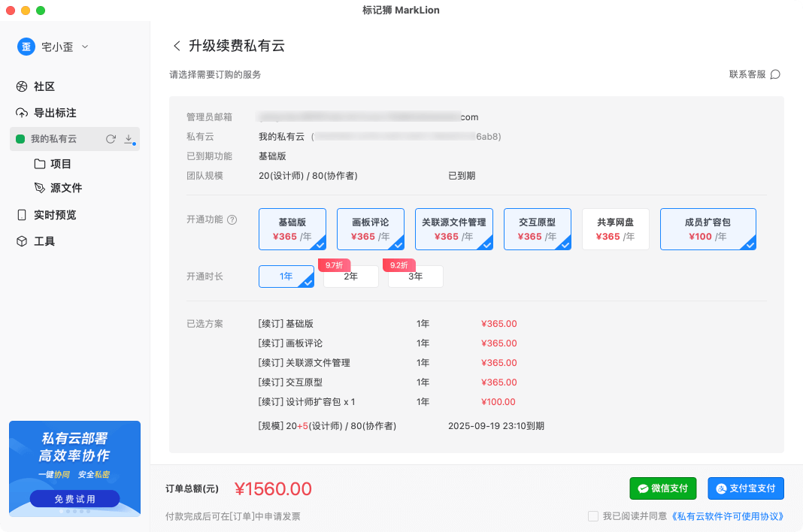Refresh 我的私有云 with the sync icon

[111, 139]
